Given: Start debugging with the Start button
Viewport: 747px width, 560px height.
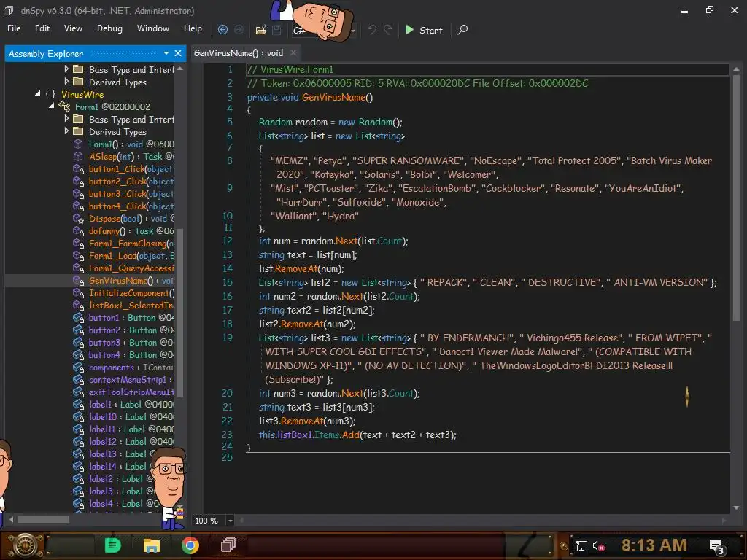Looking at the screenshot, I should pos(424,30).
